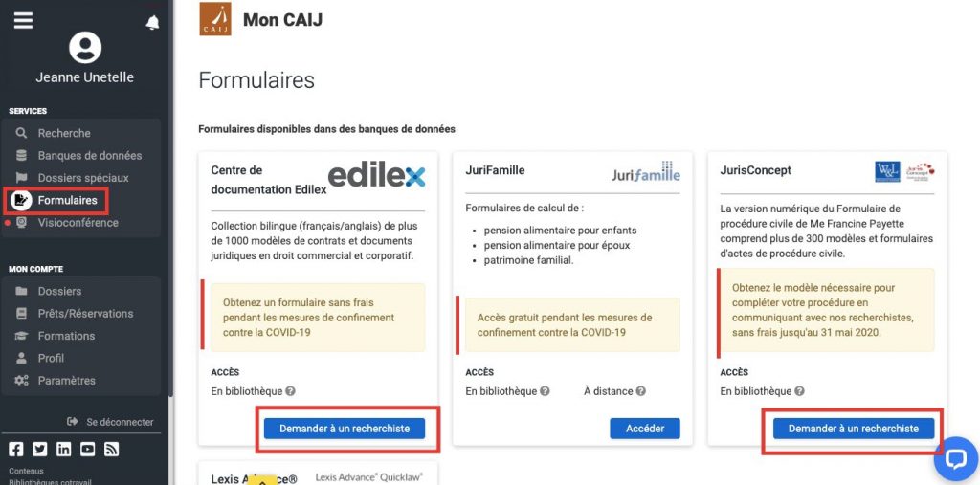Image resolution: width=980 pixels, height=485 pixels.
Task: Click the CAIJ logo
Action: (x=214, y=19)
